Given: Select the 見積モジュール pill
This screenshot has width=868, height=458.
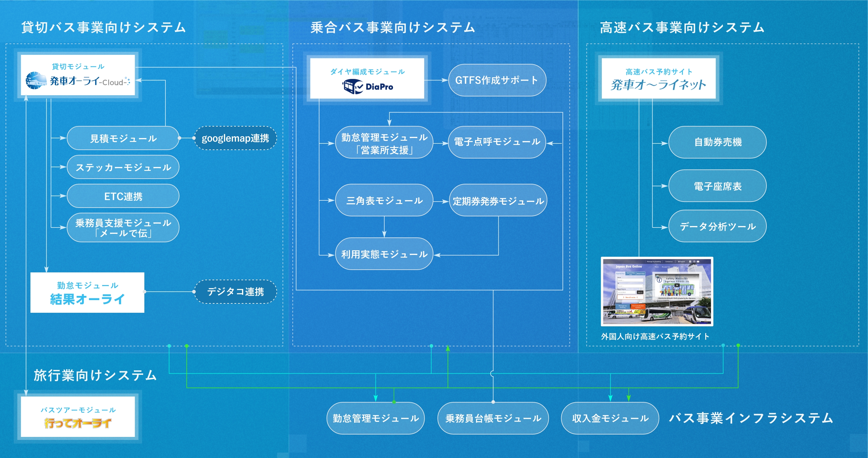Looking at the screenshot, I should tap(123, 138).
